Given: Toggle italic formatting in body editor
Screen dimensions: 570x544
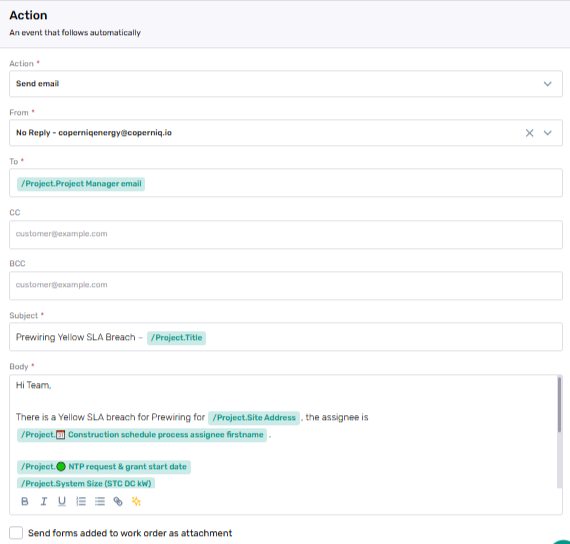Looking at the screenshot, I should (x=44, y=501).
